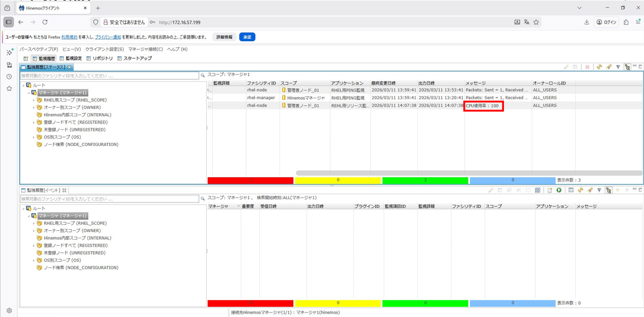Collapse the マネージャ node in the status tree
The image size is (644, 317).
(29, 93)
